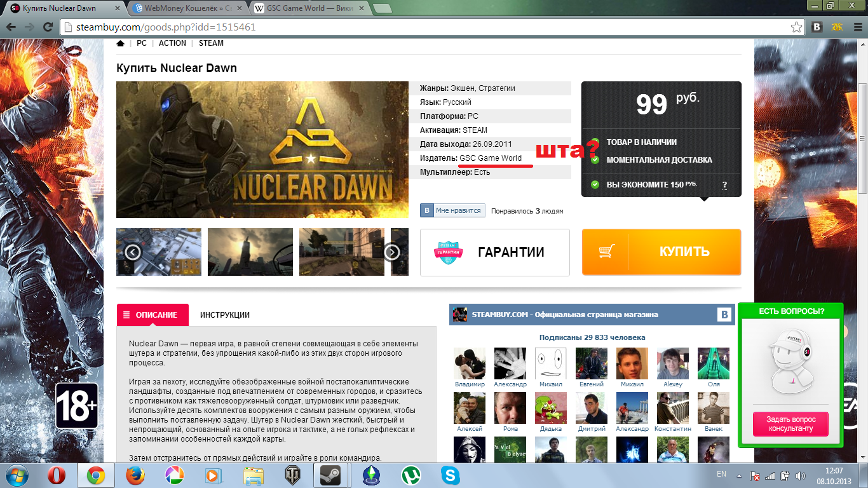Open Оля's avatar in the VK widget
868x488 pixels.
[x=714, y=363]
